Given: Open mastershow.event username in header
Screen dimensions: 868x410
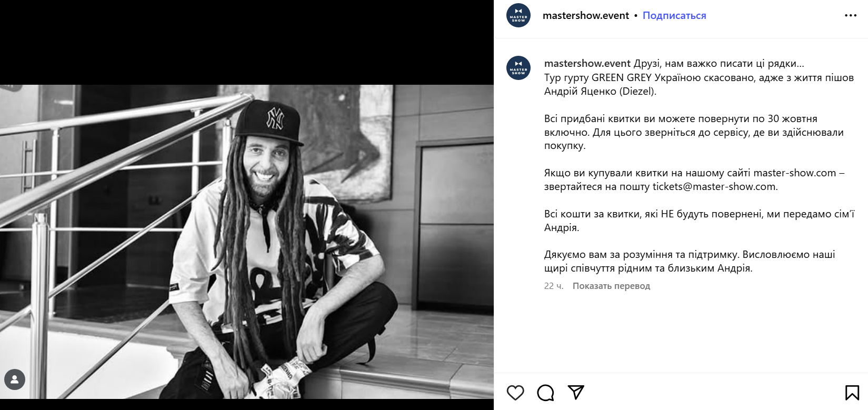Looking at the screenshot, I should tap(586, 16).
